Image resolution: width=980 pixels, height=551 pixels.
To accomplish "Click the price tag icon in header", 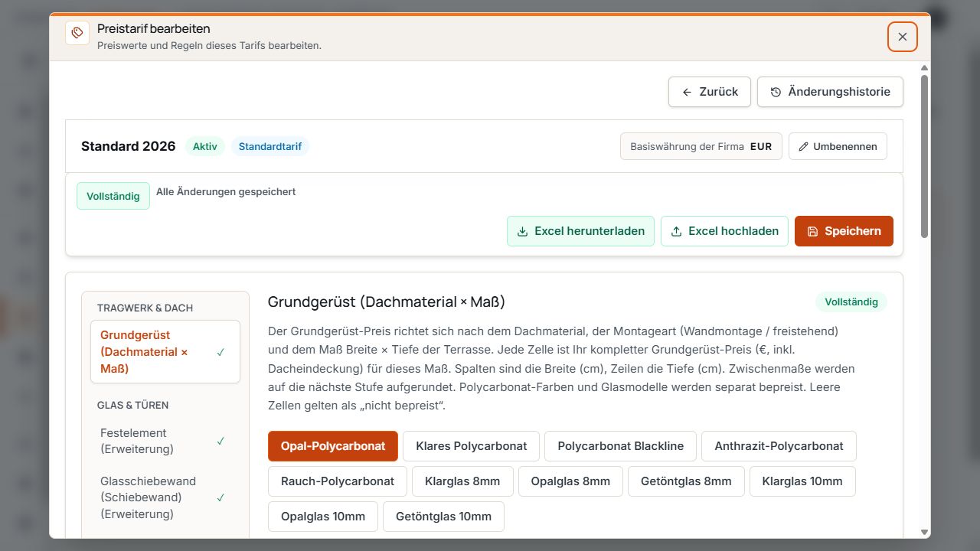I will click(77, 33).
